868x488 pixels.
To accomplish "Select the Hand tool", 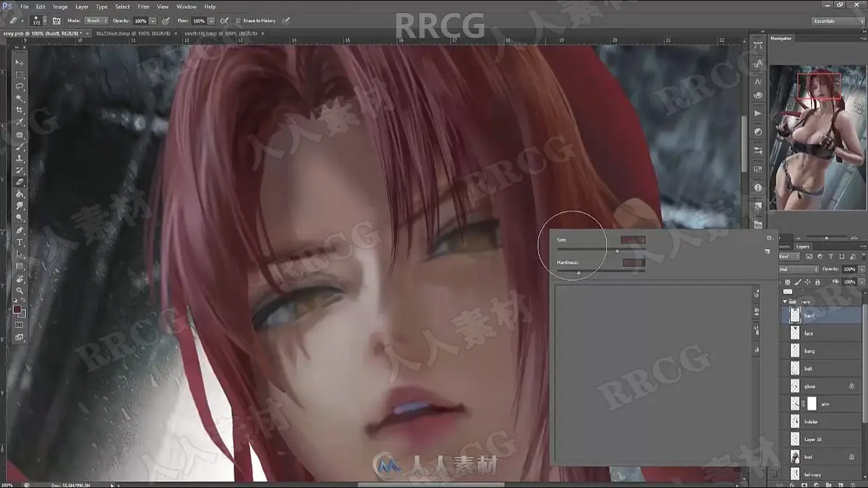I will [x=20, y=278].
